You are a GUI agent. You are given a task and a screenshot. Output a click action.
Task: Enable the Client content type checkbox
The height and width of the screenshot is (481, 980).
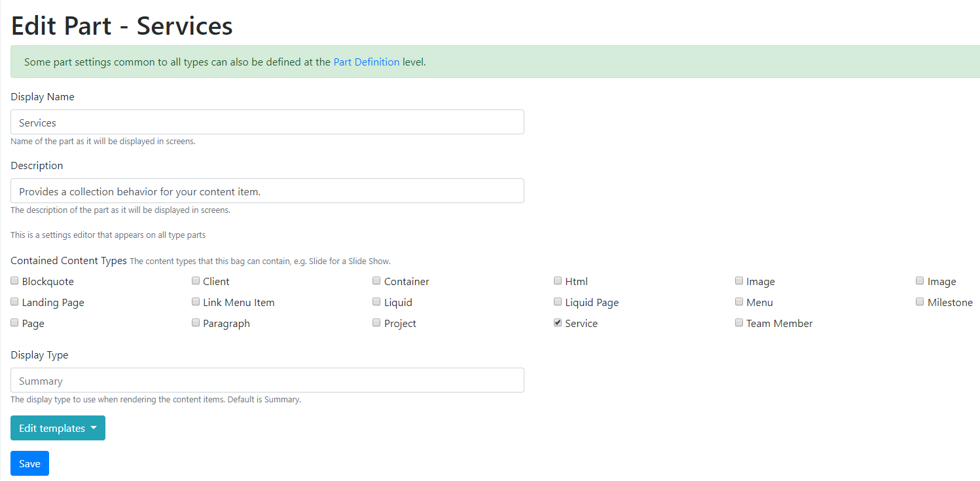(x=196, y=280)
